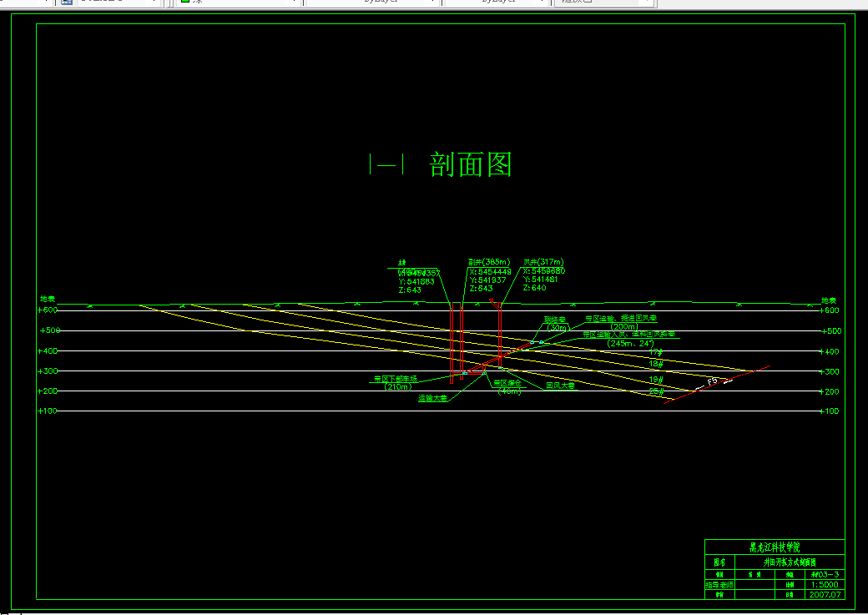Open the layer dropdown with green swatch
This screenshot has height=615, width=868.
pyautogui.click(x=239, y=2)
